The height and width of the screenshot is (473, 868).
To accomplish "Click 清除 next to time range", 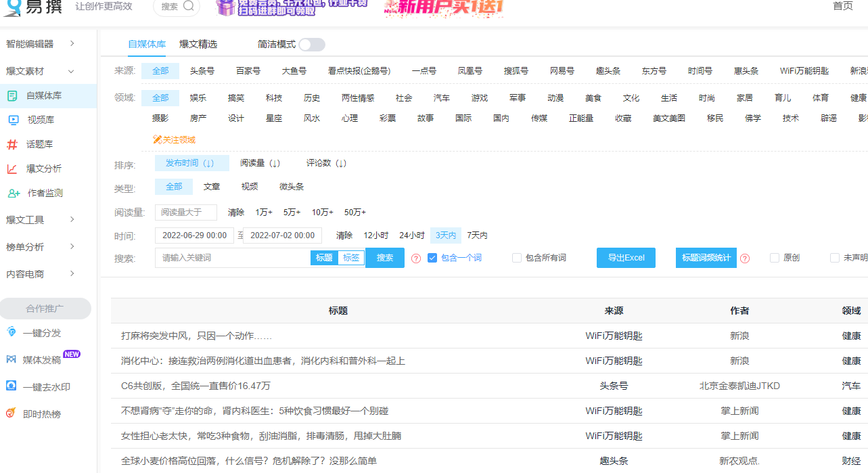I will point(344,235).
